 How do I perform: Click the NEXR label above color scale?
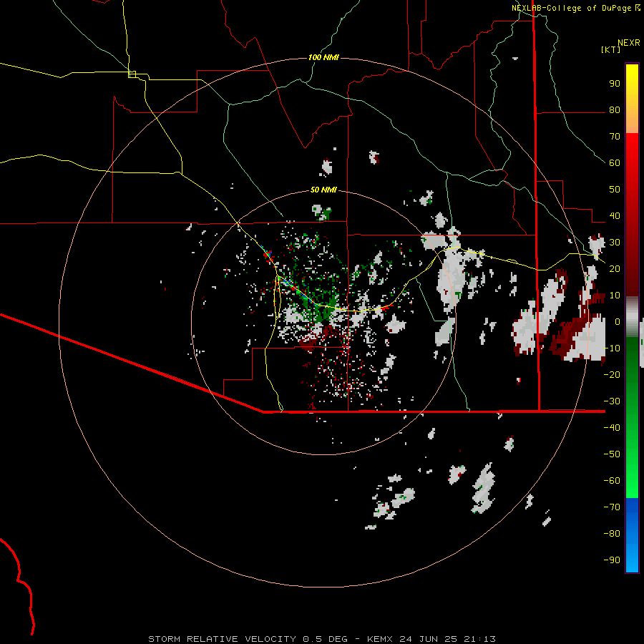tap(628, 43)
